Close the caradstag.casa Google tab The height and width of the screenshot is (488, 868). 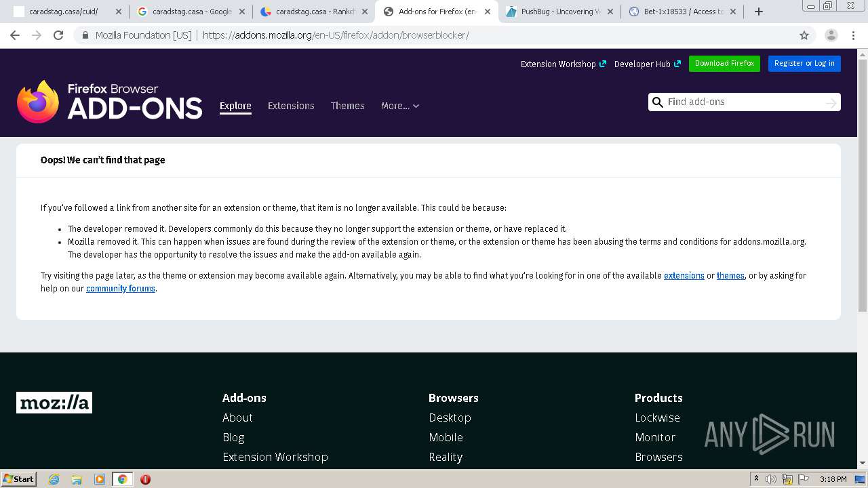(x=241, y=12)
